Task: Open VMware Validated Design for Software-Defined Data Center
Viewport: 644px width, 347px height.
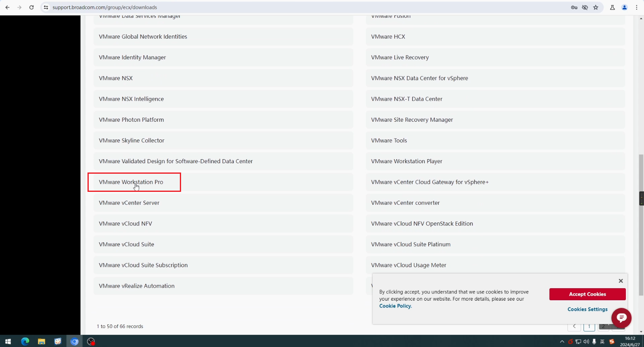Action: coord(223,161)
